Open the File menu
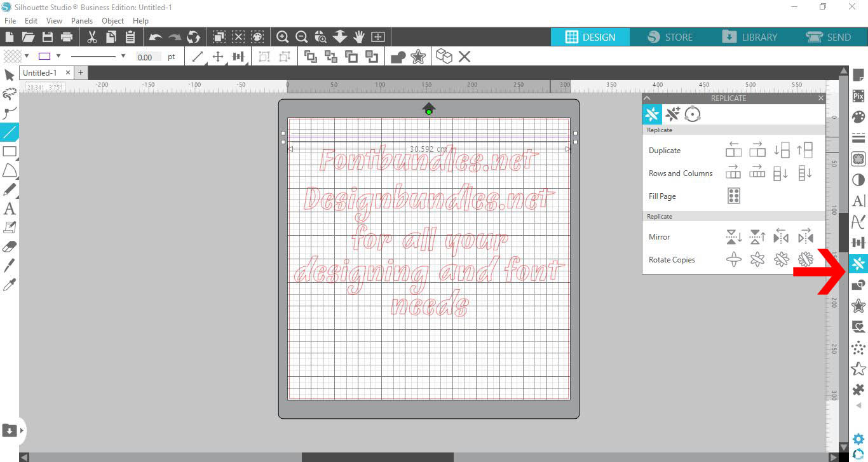Screen dimensions: 868x462 click(x=10, y=21)
